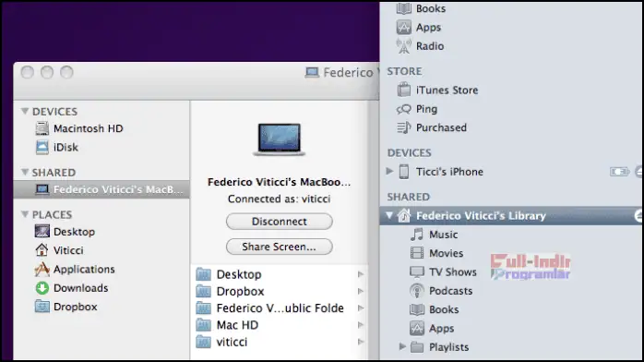Viewport: 644px width, 362px height.
Task: Click the iPhone device icon in iTunes
Action: [404, 172]
